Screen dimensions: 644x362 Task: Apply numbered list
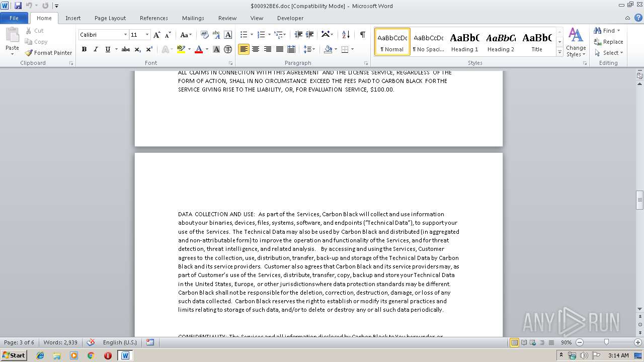(261, 35)
